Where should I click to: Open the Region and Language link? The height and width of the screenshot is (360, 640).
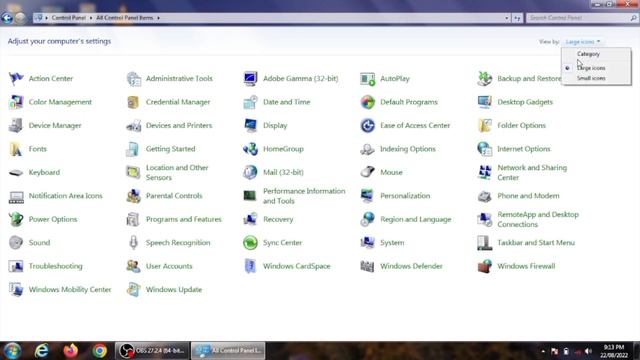click(x=416, y=219)
